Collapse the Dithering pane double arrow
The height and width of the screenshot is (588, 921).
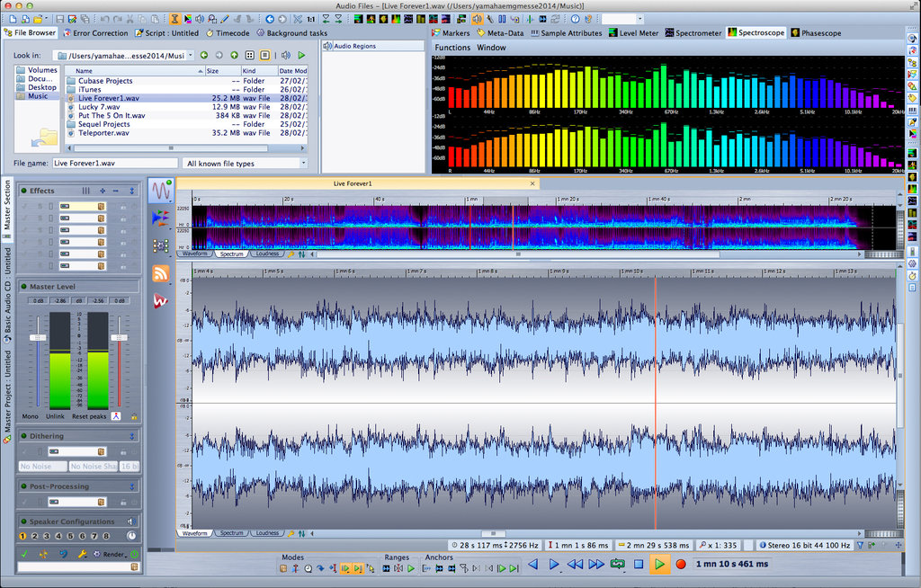point(132,436)
